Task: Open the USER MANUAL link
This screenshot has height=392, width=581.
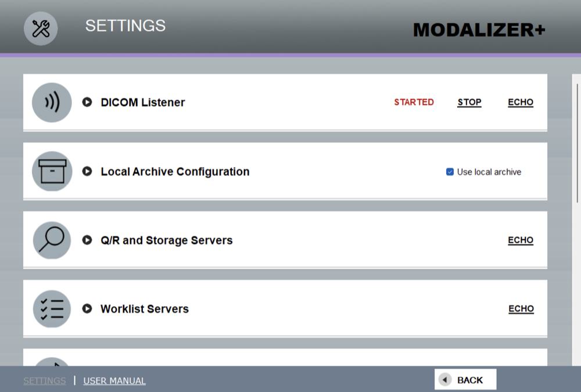Action: pos(114,381)
